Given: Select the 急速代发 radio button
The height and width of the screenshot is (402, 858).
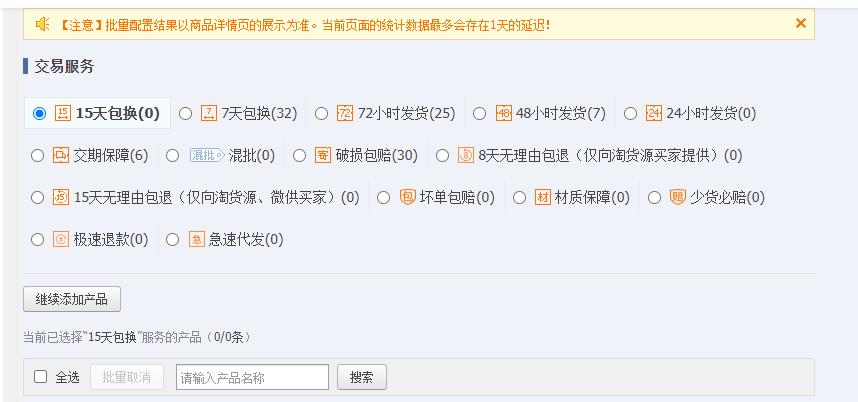Looking at the screenshot, I should [x=172, y=239].
